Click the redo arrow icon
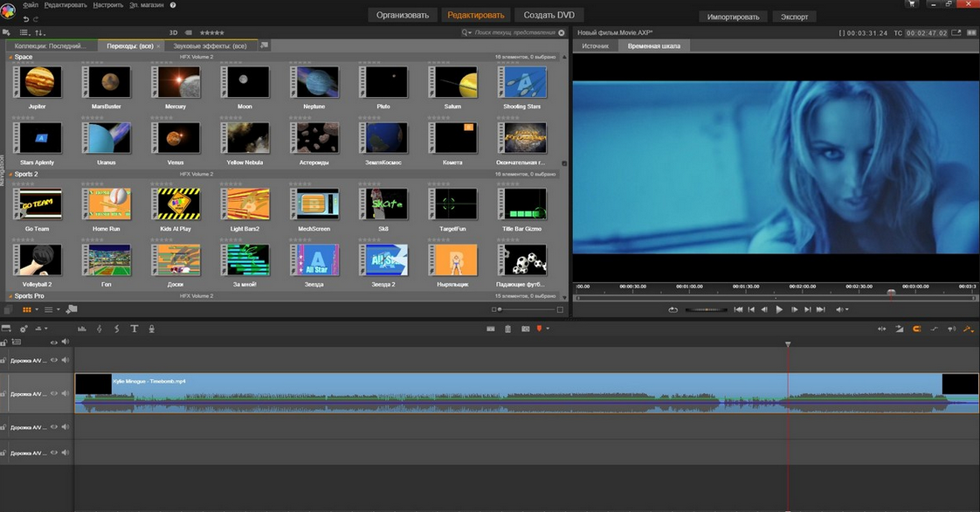 35,18
